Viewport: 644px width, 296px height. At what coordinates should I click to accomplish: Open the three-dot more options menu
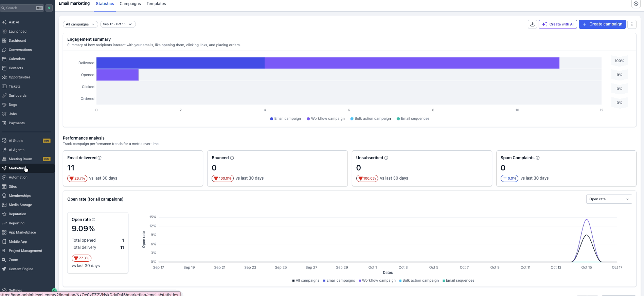point(632,24)
